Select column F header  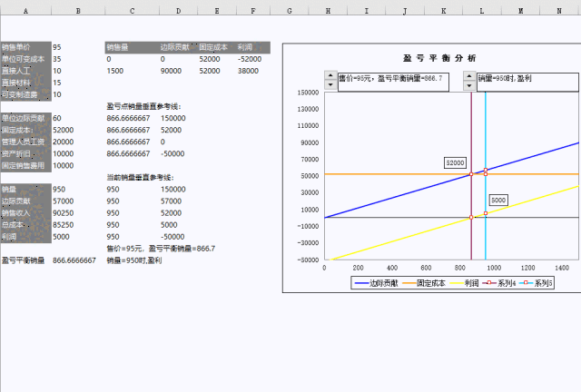coord(253,11)
